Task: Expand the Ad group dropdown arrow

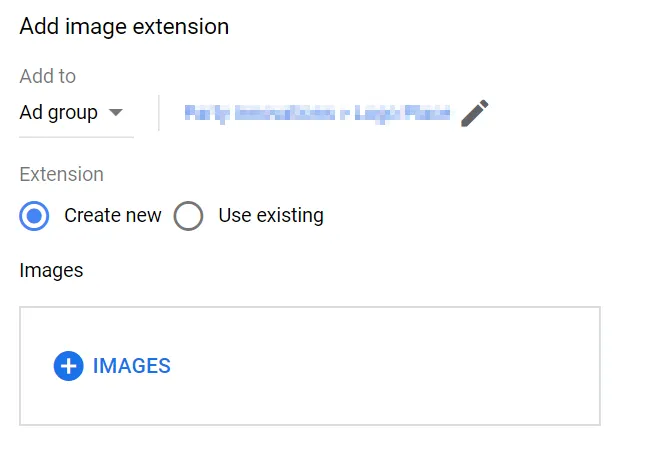Action: [116, 112]
